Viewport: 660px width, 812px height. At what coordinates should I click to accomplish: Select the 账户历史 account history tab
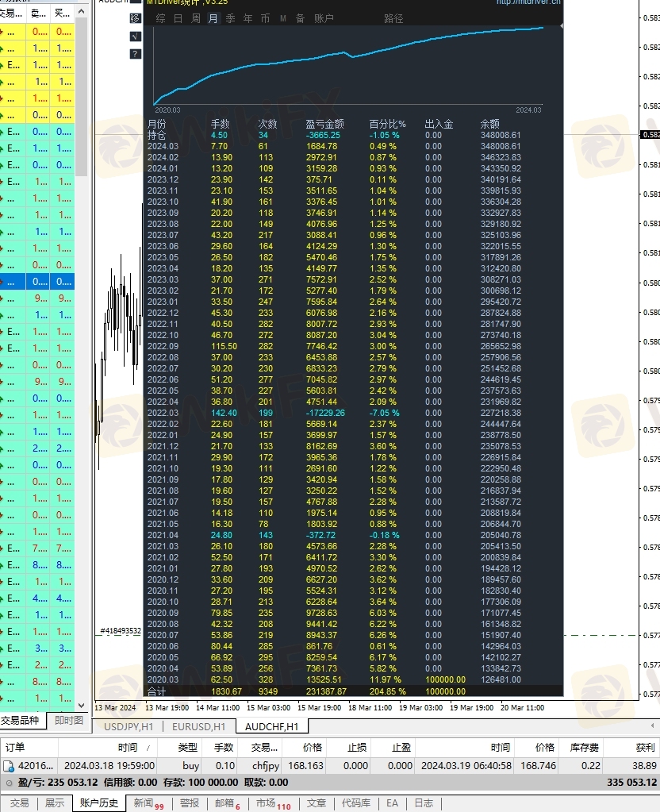tap(98, 803)
